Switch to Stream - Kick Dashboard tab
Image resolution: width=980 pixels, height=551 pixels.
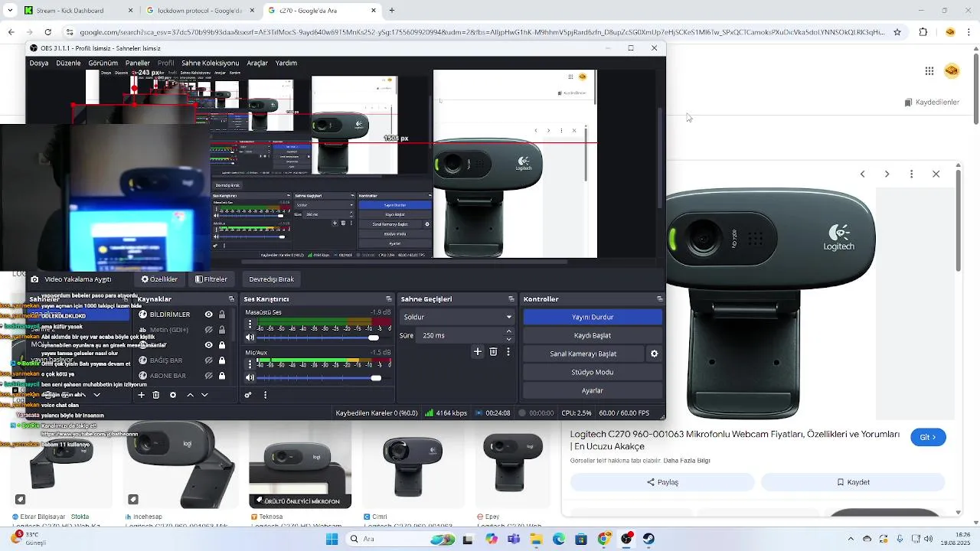point(79,11)
